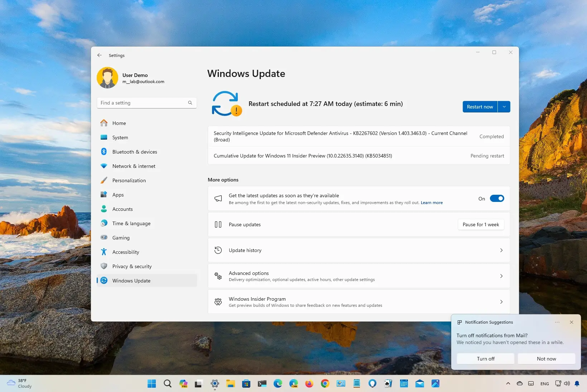
Task: Open Accounts settings
Action: coord(147,209)
